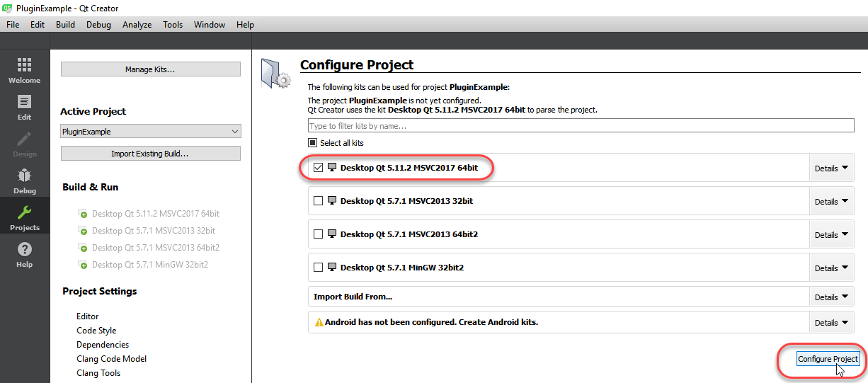The height and width of the screenshot is (383, 868).
Task: Click the Configure Project button
Action: click(828, 359)
